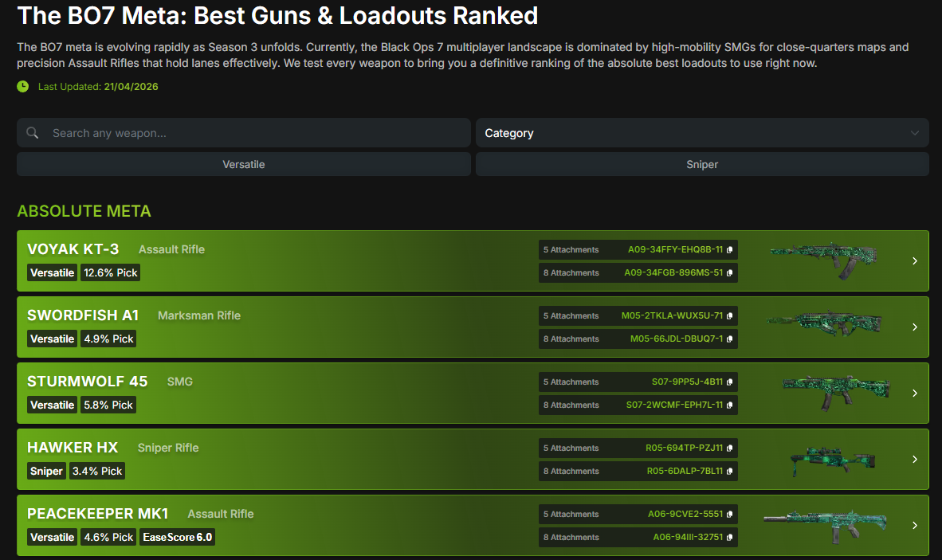Copy the M05-2TKLA-WUX5U-71 code icon
The width and height of the screenshot is (942, 560).
click(x=729, y=316)
